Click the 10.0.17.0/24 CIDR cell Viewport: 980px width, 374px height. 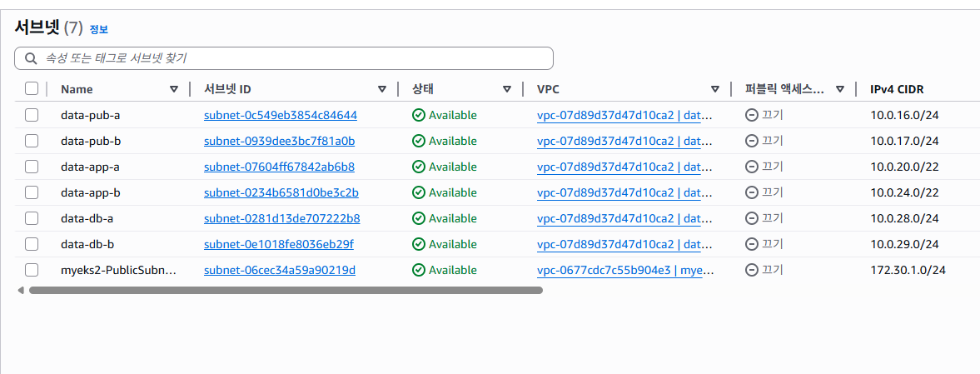point(904,141)
